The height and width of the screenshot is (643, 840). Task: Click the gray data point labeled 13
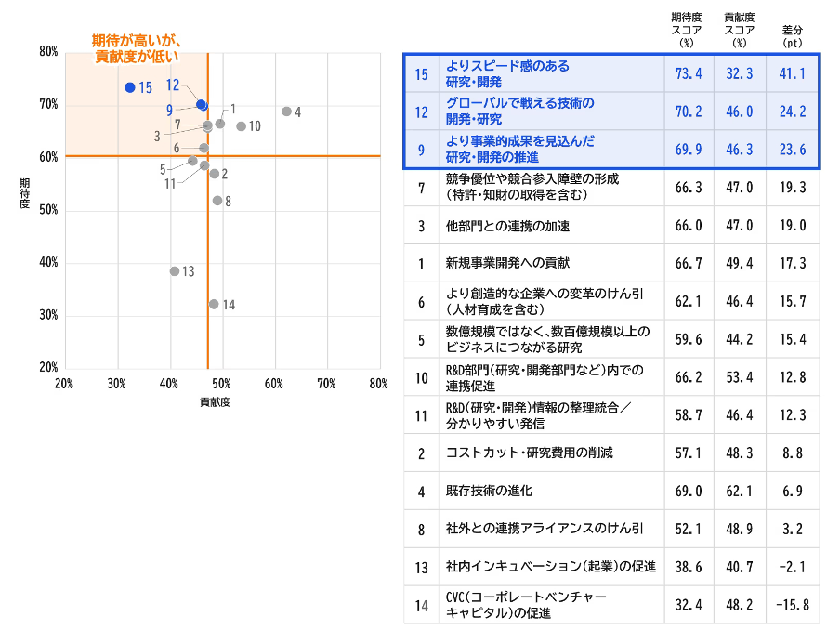[x=175, y=271]
